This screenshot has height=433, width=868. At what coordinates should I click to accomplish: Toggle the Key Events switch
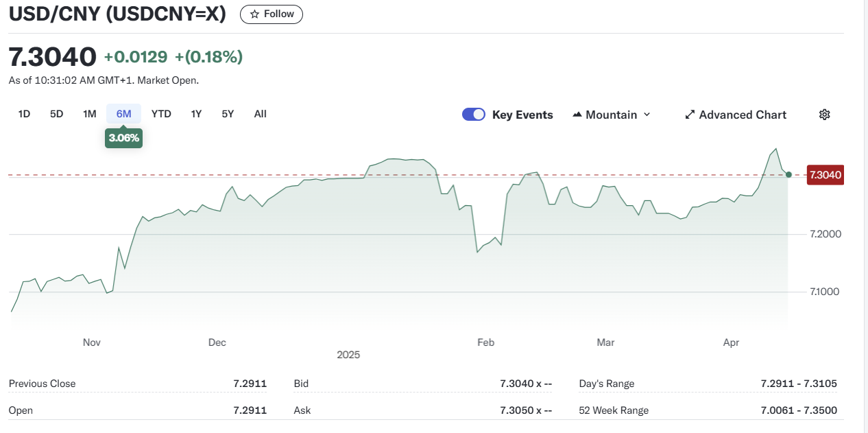point(474,115)
